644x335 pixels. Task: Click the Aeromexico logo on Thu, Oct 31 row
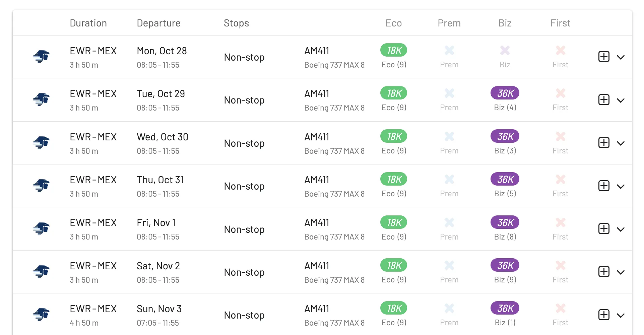[x=42, y=185]
